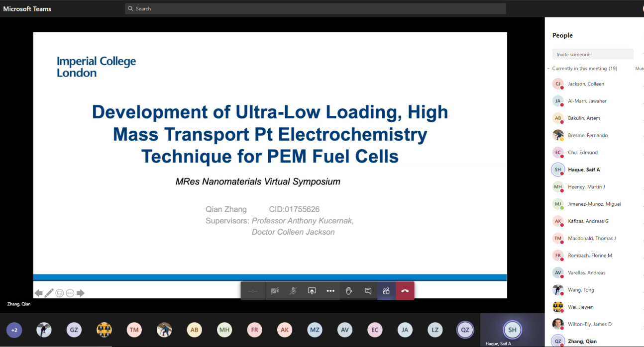Hide the participants panel
644x347 pixels.
click(x=386, y=291)
